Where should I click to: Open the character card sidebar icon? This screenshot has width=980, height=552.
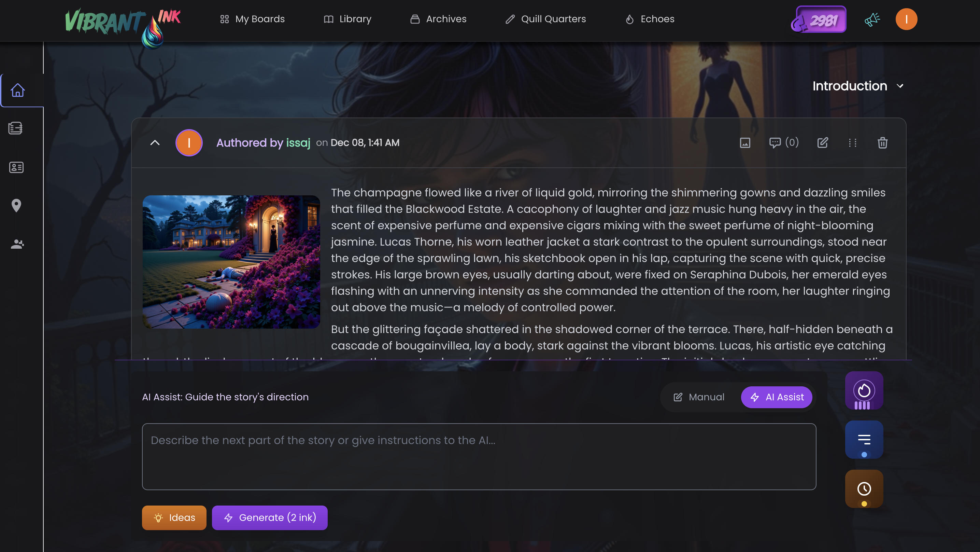coord(16,167)
